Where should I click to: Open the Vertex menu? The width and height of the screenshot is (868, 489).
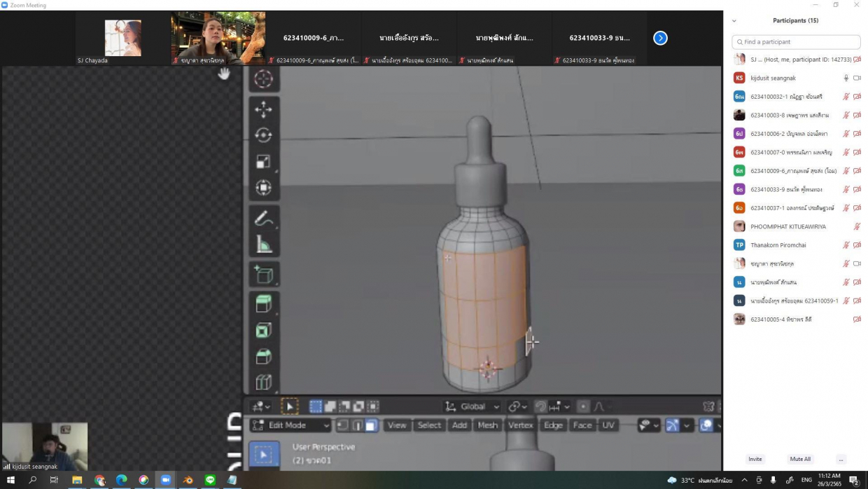[520, 425]
